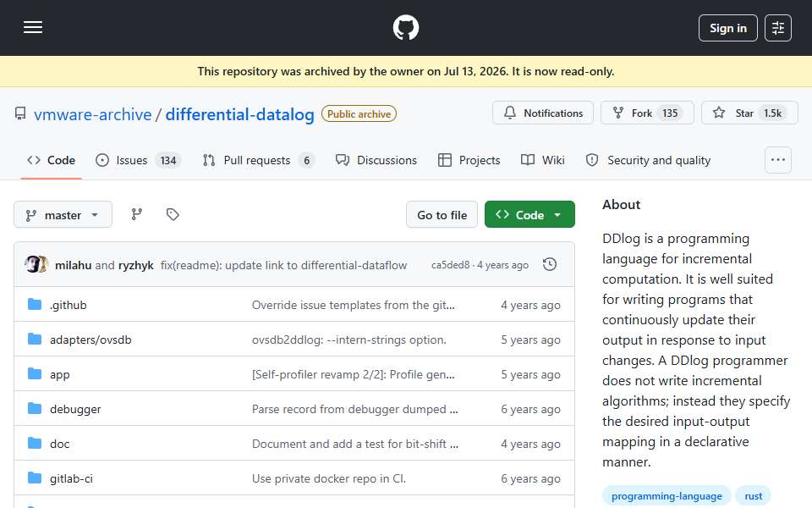Open the gitlab-ci folder

71,479
